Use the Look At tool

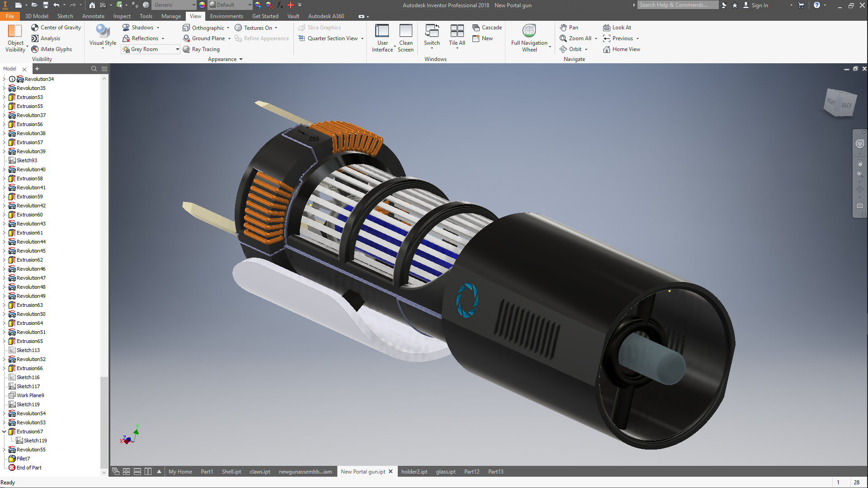tap(617, 28)
